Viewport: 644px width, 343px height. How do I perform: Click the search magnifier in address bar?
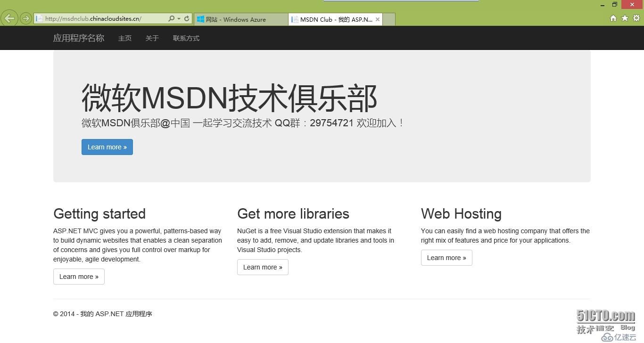click(171, 19)
